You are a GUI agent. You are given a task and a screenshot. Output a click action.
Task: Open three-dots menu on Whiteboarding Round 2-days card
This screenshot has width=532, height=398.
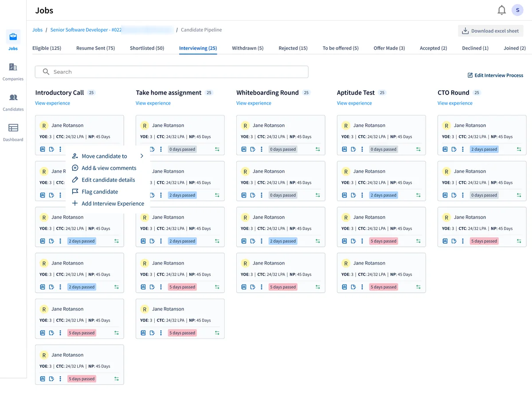262,241
